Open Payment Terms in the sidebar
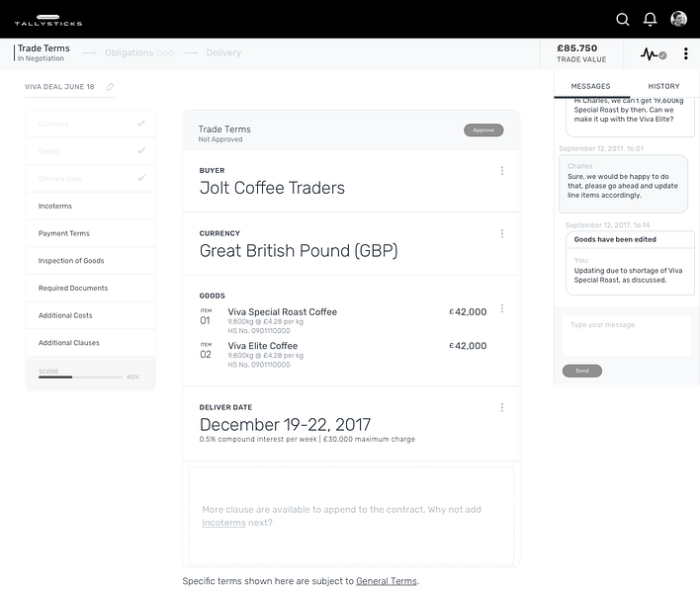The image size is (700, 593). coord(91,233)
